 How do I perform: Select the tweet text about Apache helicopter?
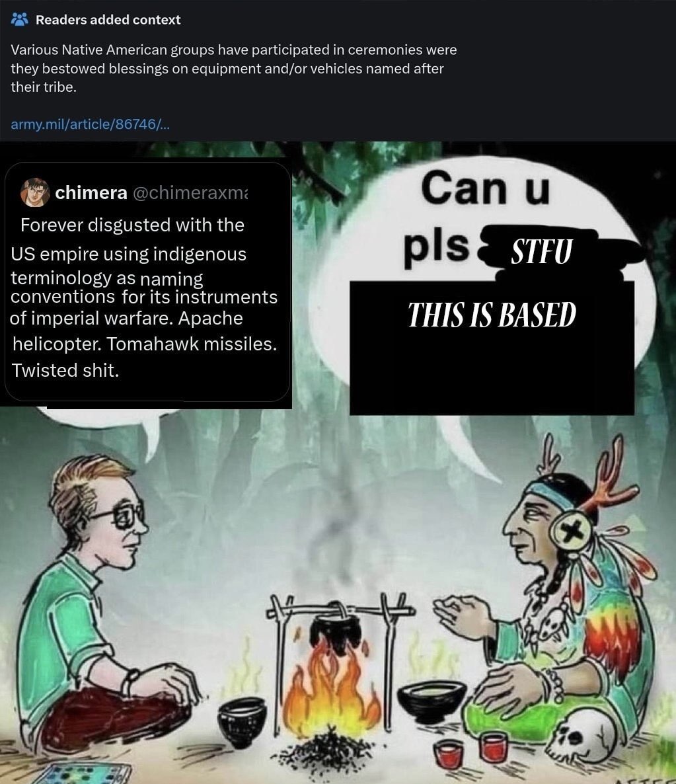144,297
